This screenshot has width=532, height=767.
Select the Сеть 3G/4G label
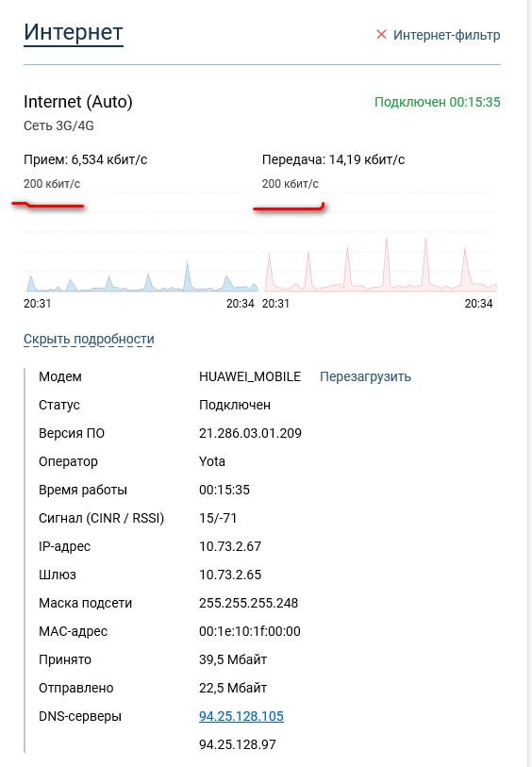(x=58, y=125)
